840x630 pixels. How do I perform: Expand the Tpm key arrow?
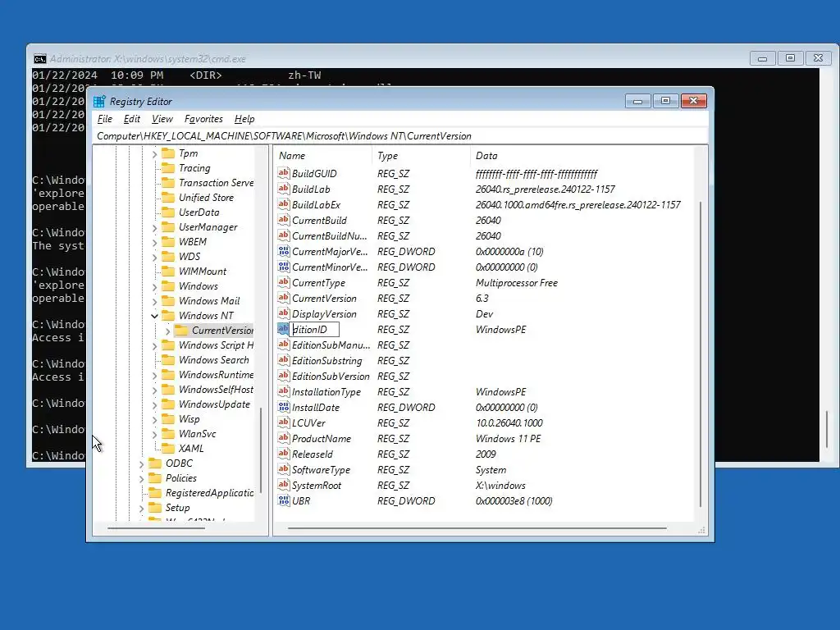tap(154, 154)
